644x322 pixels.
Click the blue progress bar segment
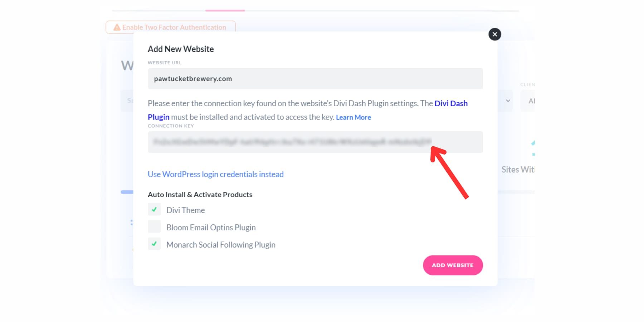point(127,192)
